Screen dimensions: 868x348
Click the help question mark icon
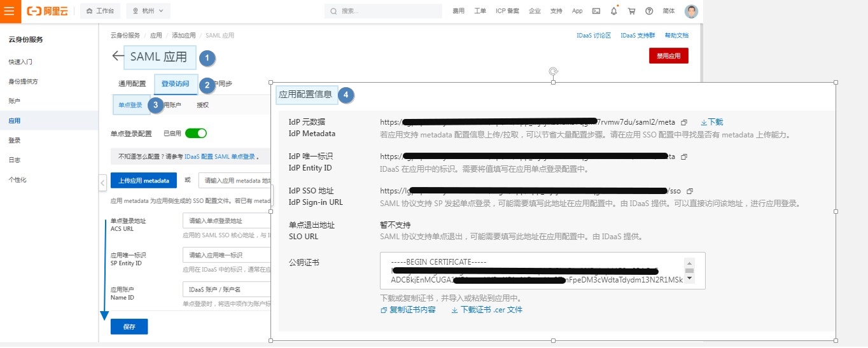click(x=649, y=11)
